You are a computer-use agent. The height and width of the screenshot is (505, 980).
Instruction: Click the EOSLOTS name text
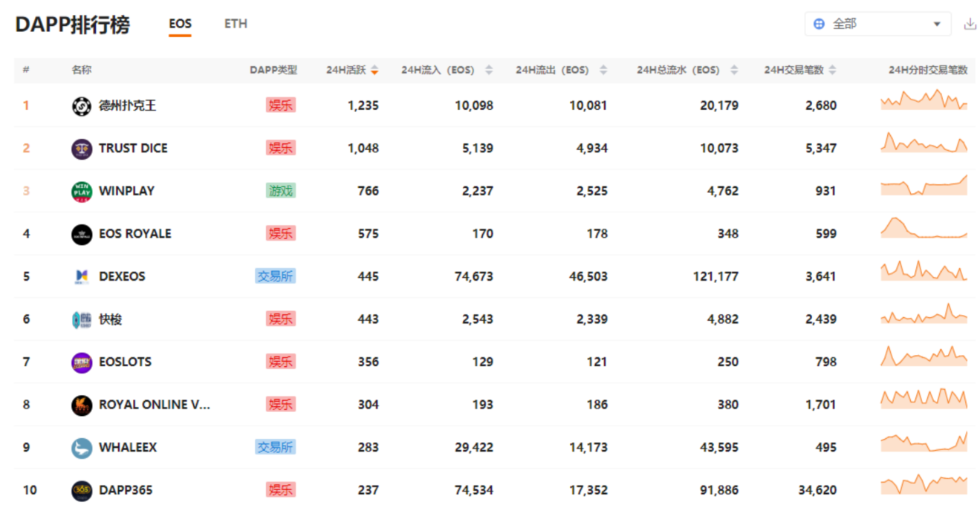point(125,362)
